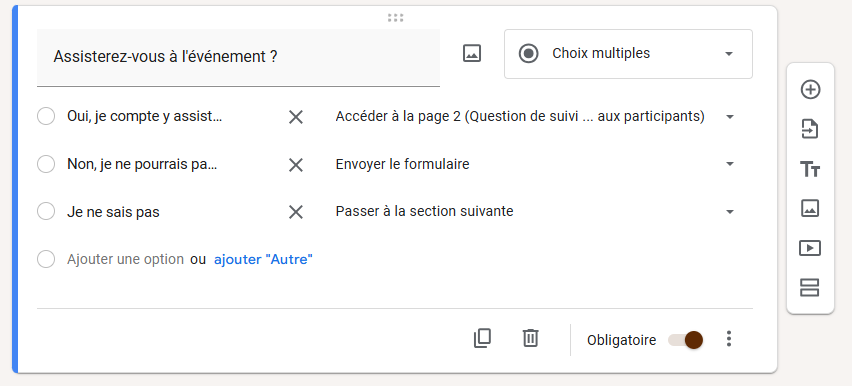
Task: Open the Choix multiples question type dropdown
Action: pos(628,54)
